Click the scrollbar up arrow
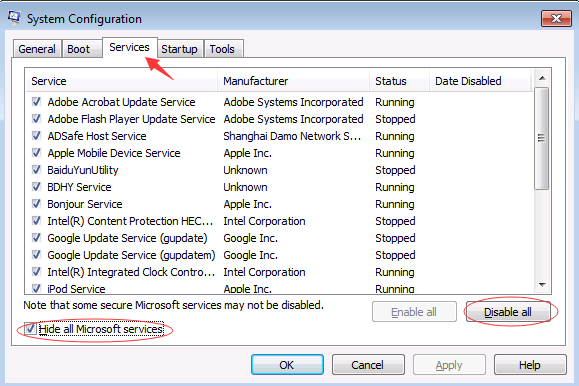 (542, 78)
